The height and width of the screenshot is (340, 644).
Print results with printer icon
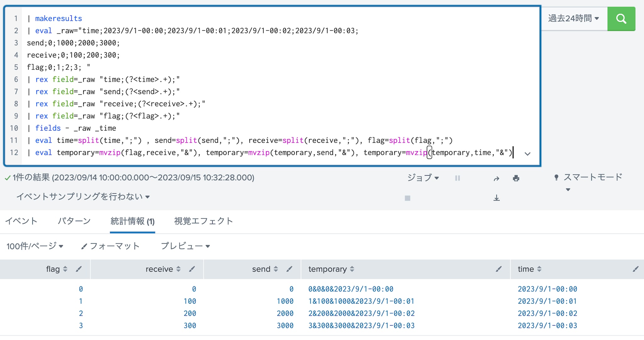[516, 178]
